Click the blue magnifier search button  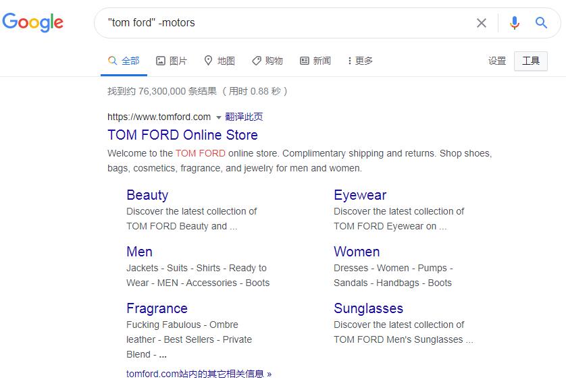pyautogui.click(x=541, y=23)
